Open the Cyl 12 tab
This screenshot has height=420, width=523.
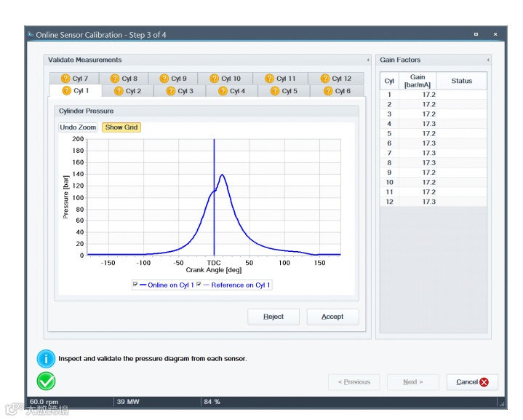pyautogui.click(x=336, y=79)
